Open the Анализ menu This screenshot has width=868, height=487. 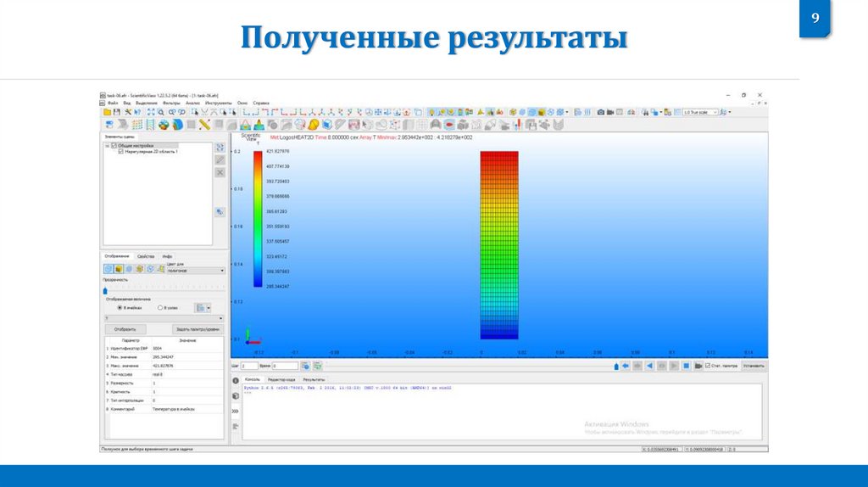192,103
